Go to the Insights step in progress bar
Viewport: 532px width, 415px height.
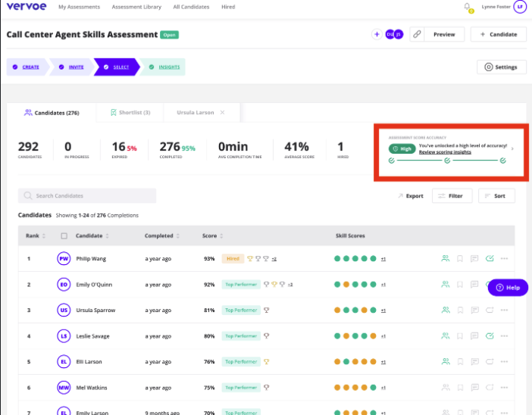(x=165, y=67)
